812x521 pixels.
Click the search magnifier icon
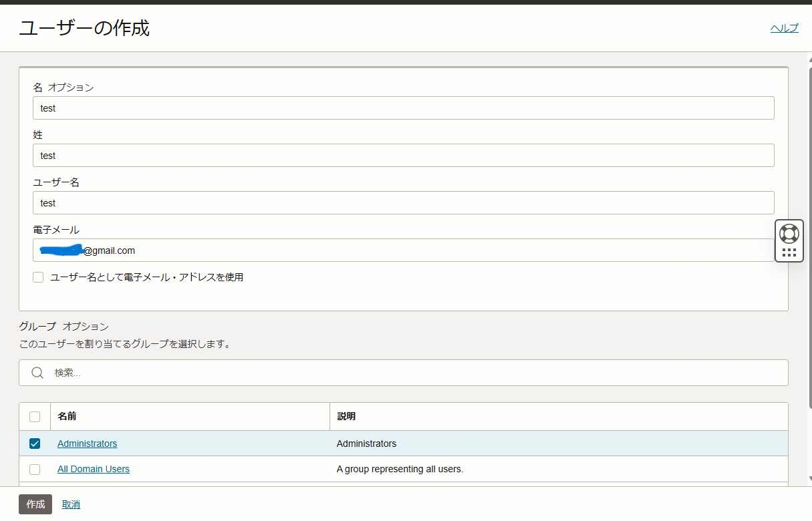37,372
